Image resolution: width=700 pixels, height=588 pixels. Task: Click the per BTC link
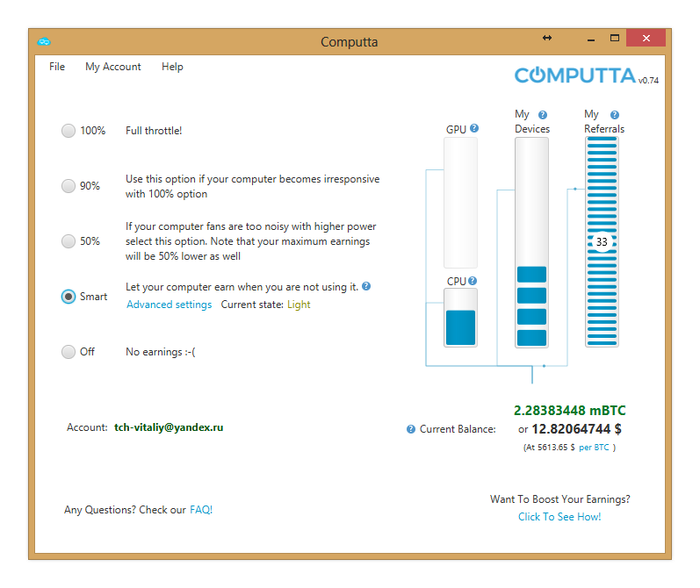pos(594,448)
